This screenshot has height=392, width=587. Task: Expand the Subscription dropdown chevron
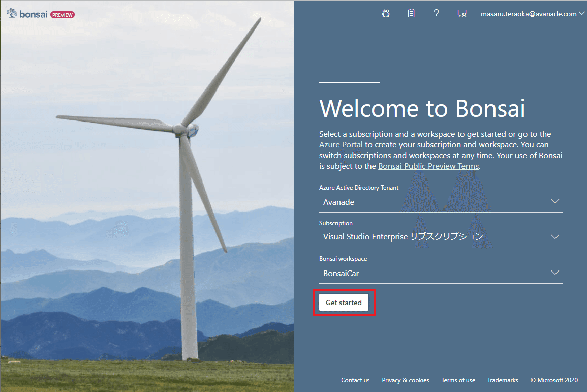(555, 237)
